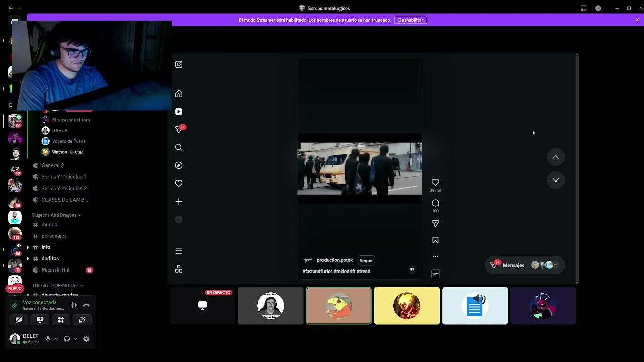The image size is (644, 362).
Task: Create a new Instagram post with plus icon
Action: click(x=179, y=202)
